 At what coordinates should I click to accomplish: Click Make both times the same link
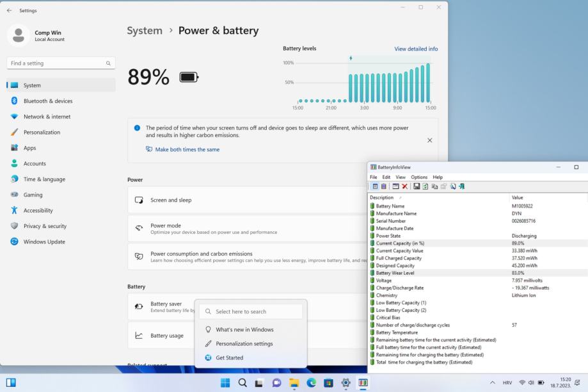click(x=187, y=149)
